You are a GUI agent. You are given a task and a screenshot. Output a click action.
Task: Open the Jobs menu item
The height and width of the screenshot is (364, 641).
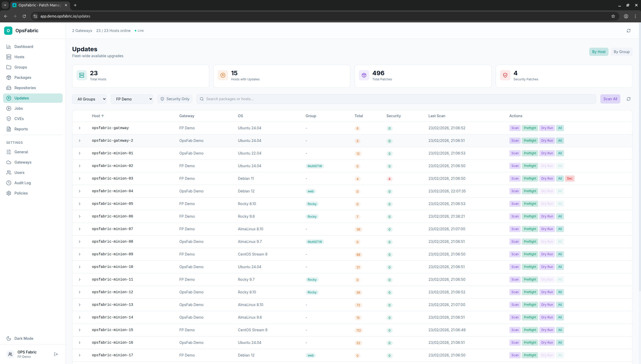pyautogui.click(x=19, y=108)
